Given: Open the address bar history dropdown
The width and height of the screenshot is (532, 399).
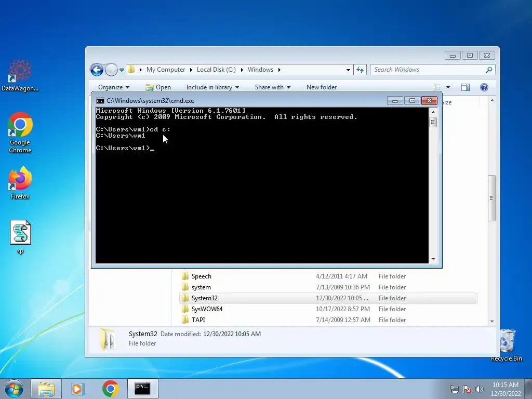Looking at the screenshot, I should 348,70.
